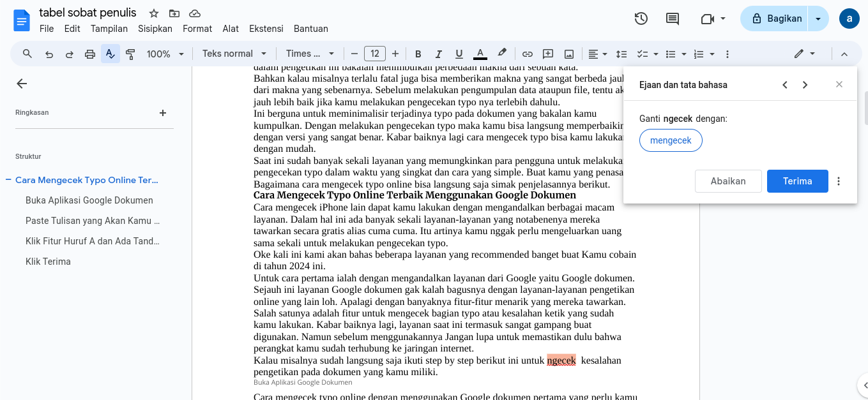Image resolution: width=868 pixels, height=400 pixels.
Task: Add a comment from the toolbar
Action: coord(548,54)
